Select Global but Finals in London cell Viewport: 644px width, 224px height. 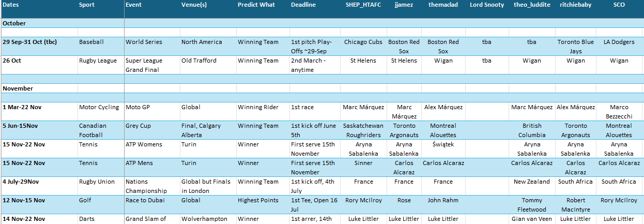(208, 186)
